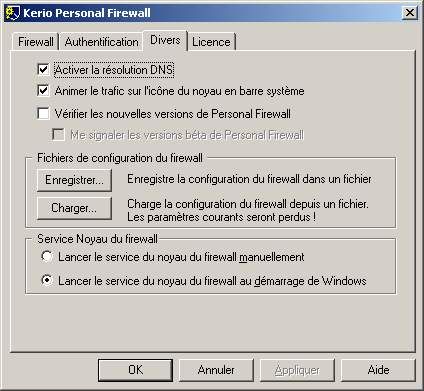
Task: Click the Appliquer button
Action: [297, 370]
